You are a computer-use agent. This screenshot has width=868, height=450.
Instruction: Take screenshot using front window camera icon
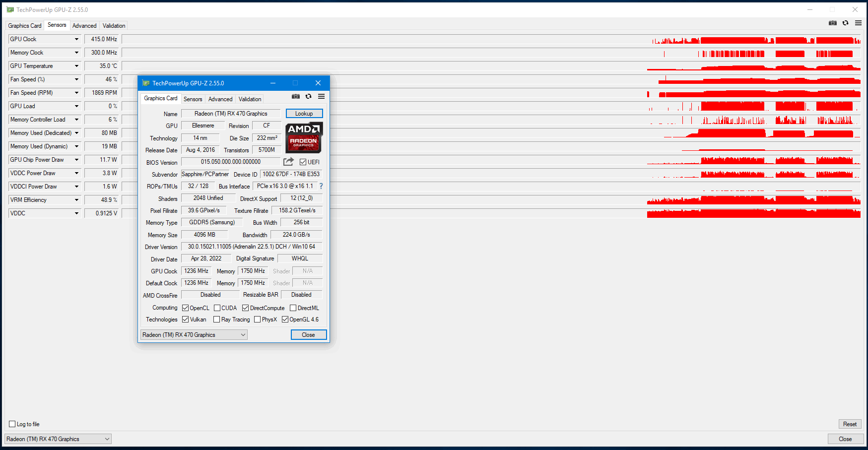(x=296, y=96)
